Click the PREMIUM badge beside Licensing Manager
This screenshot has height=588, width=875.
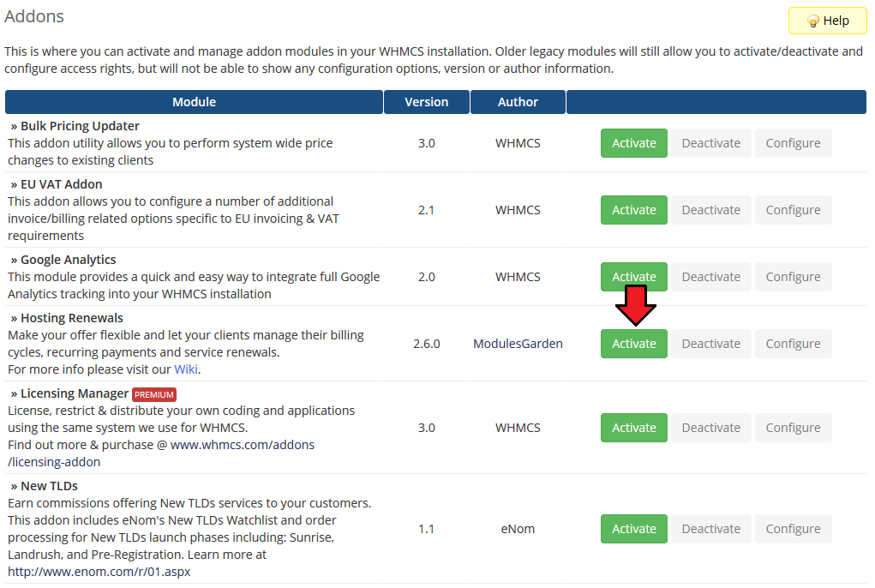point(154,394)
